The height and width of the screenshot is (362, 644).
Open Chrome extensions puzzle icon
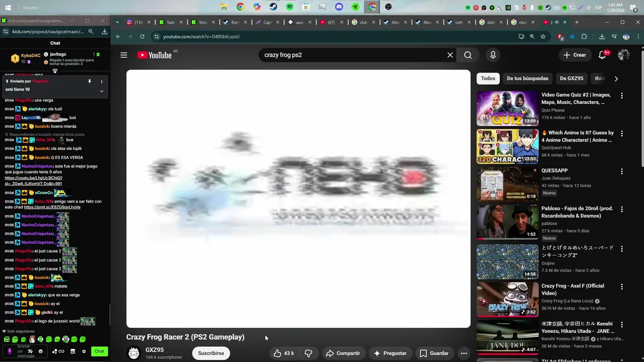click(x=584, y=37)
